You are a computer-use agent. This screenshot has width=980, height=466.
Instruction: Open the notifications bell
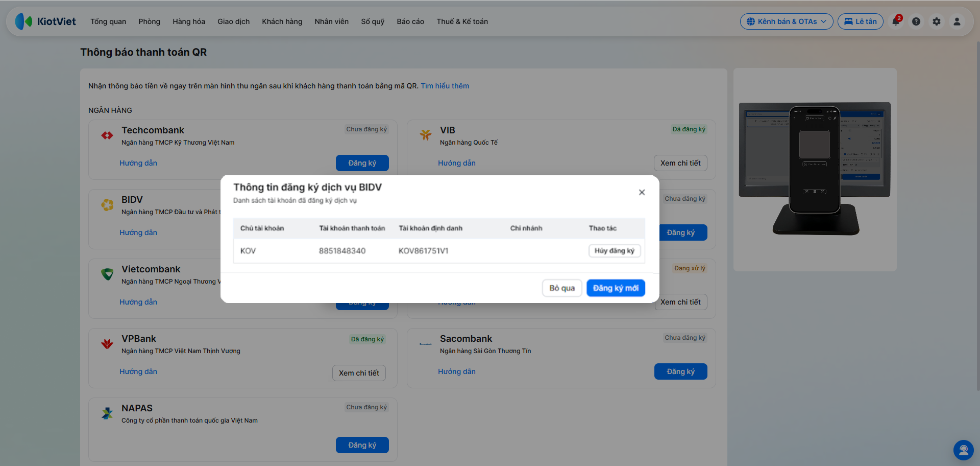tap(896, 21)
